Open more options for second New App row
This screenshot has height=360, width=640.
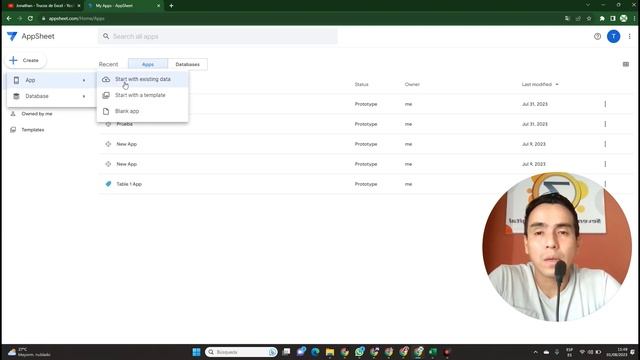pos(605,164)
